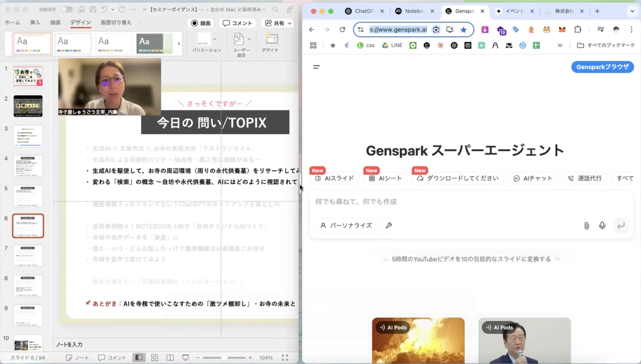Toggle the Notes pane button
Screen dimensions: 641x364
point(77,357)
